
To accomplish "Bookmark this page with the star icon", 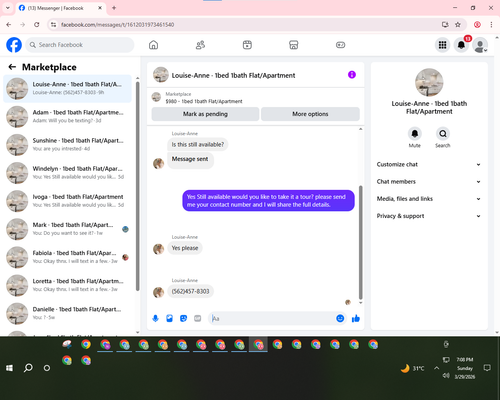I will [458, 24].
